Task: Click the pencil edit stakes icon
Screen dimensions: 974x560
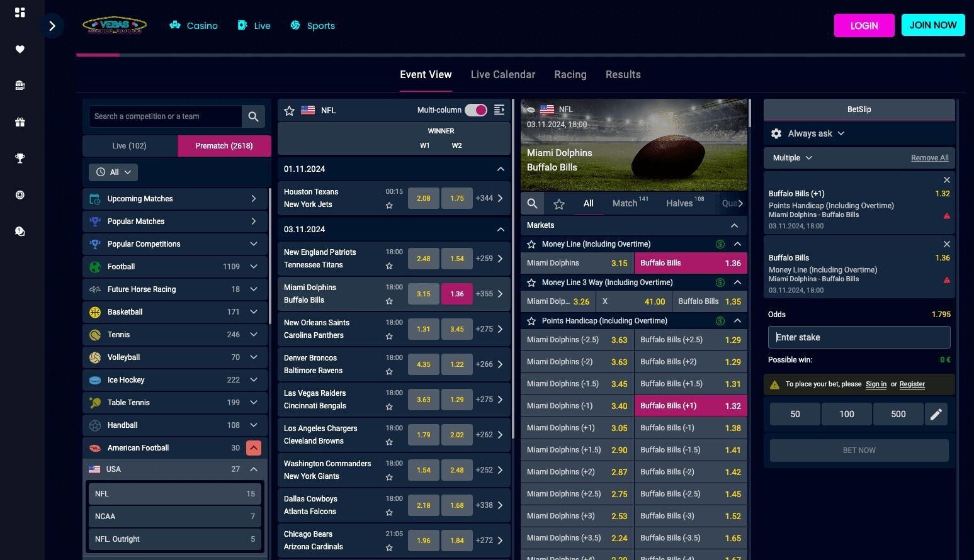Action: (936, 414)
